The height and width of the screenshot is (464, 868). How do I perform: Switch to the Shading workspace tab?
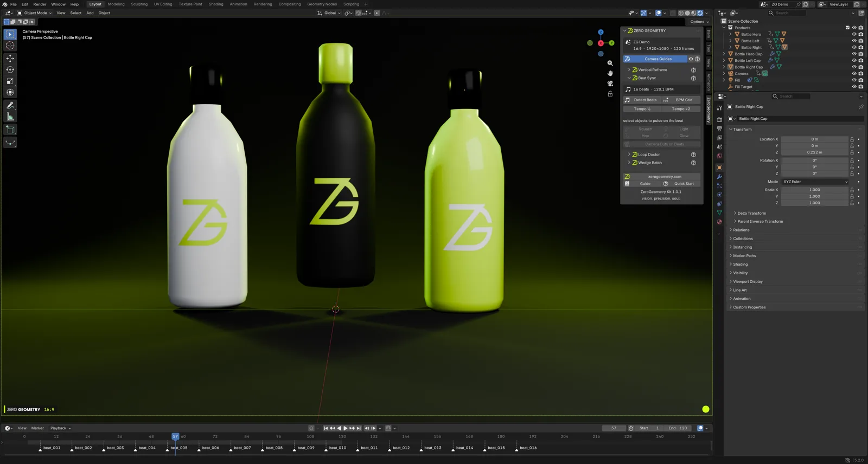pyautogui.click(x=216, y=4)
